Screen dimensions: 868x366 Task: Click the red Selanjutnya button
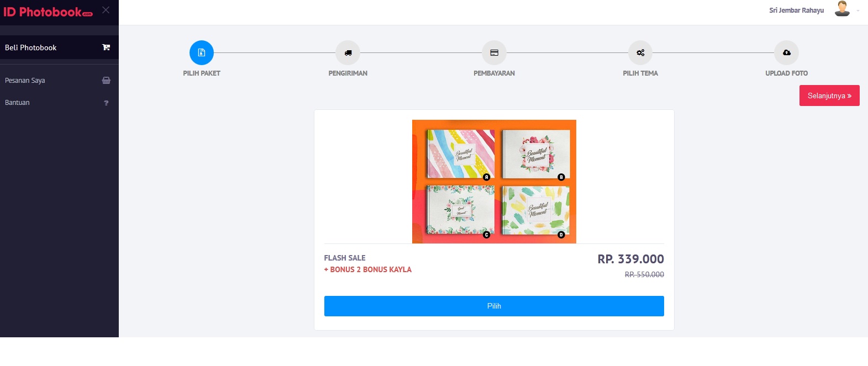tap(829, 96)
